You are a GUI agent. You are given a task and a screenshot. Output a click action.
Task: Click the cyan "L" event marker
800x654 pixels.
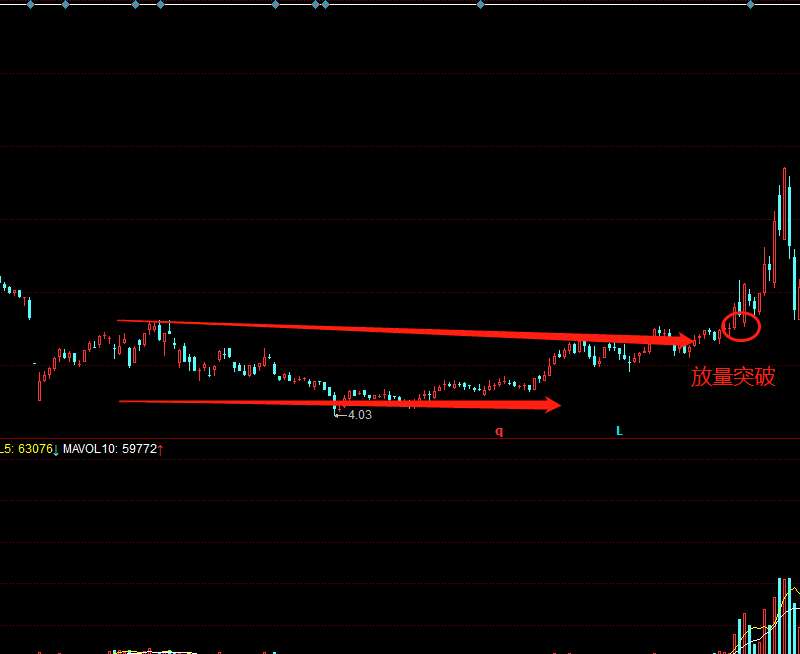pos(619,431)
